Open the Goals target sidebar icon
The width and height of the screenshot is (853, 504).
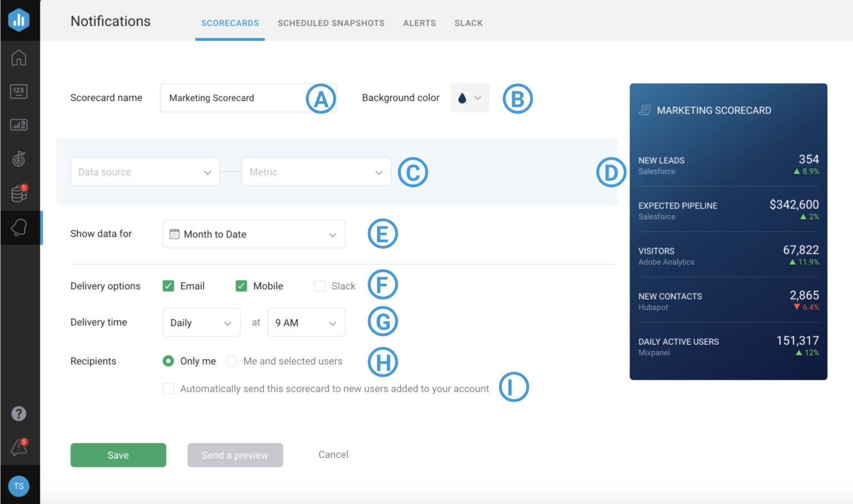tap(19, 159)
